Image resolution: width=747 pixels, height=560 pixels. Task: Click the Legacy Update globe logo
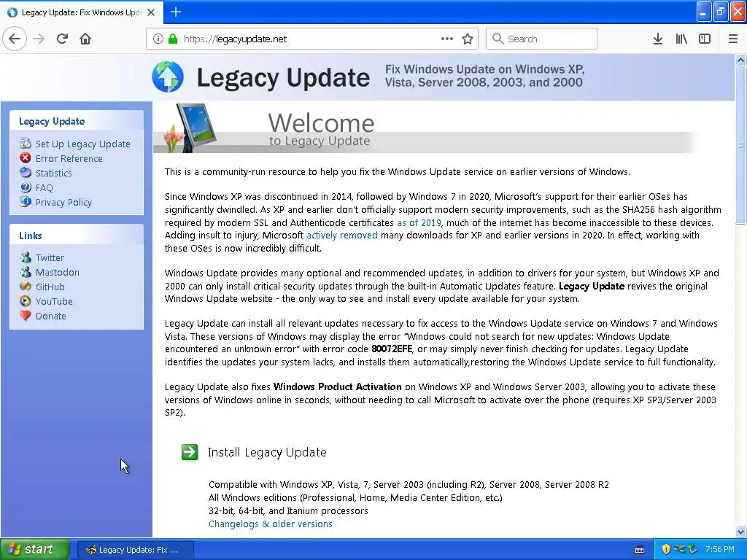[x=168, y=76]
